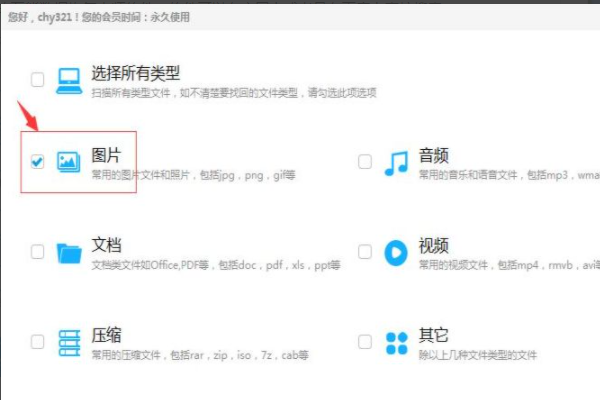Click the 图片 title label

tap(106, 155)
